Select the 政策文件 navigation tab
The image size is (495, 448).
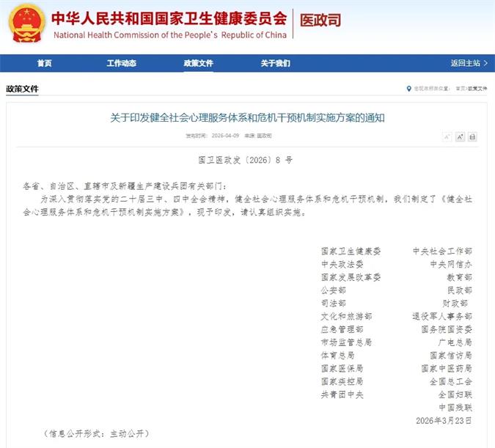[198, 63]
